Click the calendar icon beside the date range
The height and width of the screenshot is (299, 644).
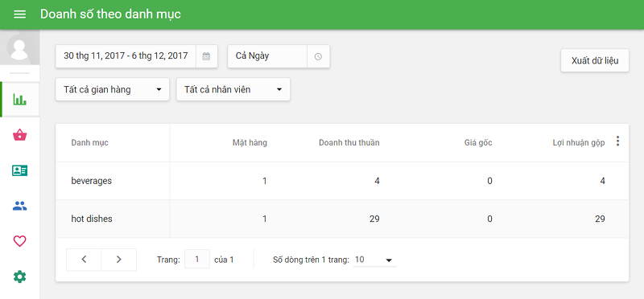pyautogui.click(x=207, y=56)
